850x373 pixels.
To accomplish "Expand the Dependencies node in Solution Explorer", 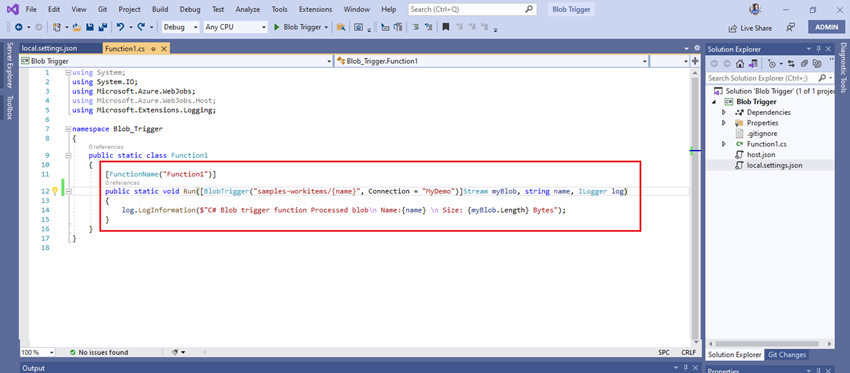I will tap(724, 112).
